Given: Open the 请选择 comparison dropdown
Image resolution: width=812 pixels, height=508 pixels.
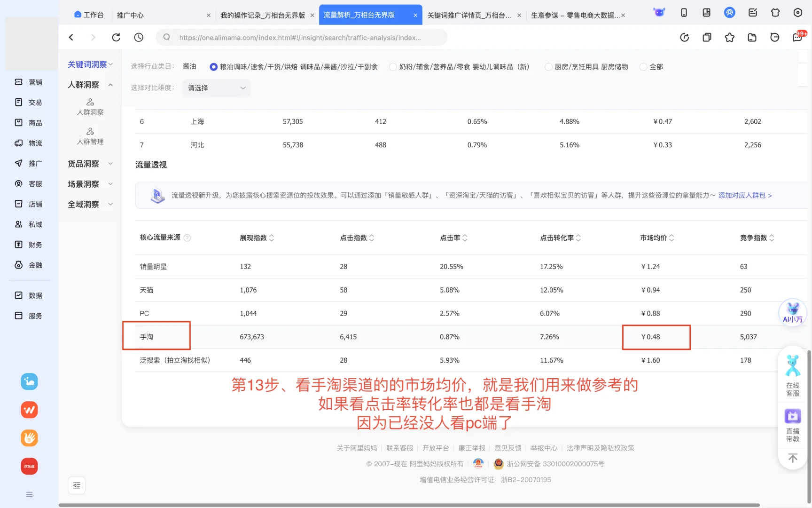Looking at the screenshot, I should pyautogui.click(x=216, y=88).
